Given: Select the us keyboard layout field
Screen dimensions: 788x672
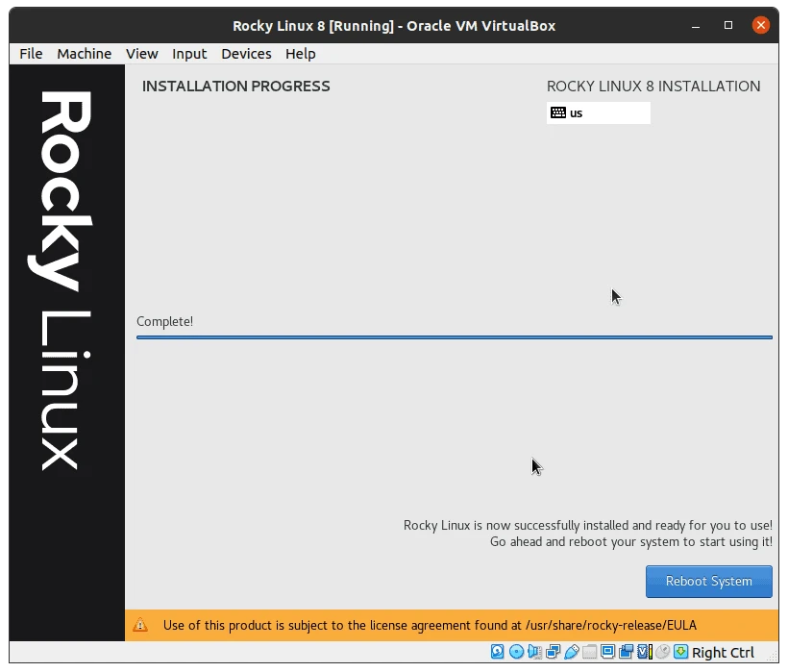Looking at the screenshot, I should [598, 112].
